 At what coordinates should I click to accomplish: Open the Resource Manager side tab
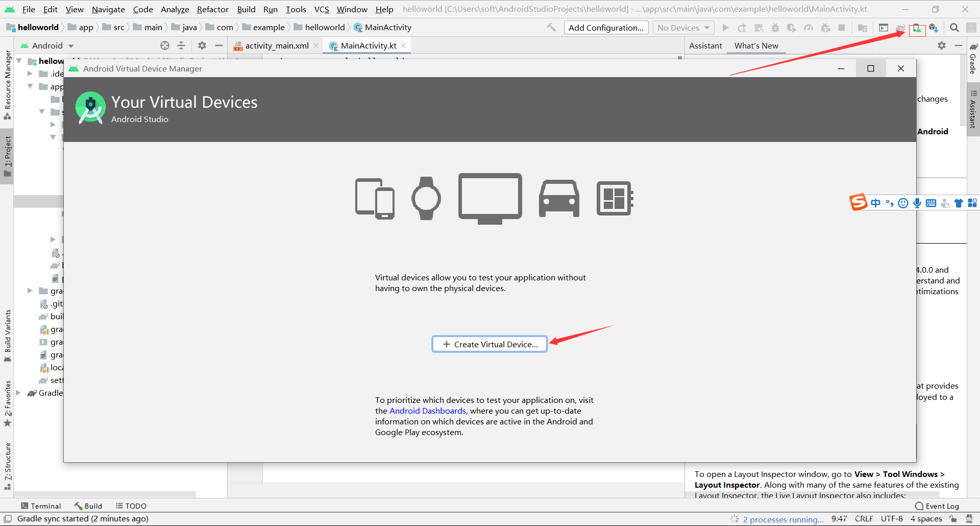[8, 85]
